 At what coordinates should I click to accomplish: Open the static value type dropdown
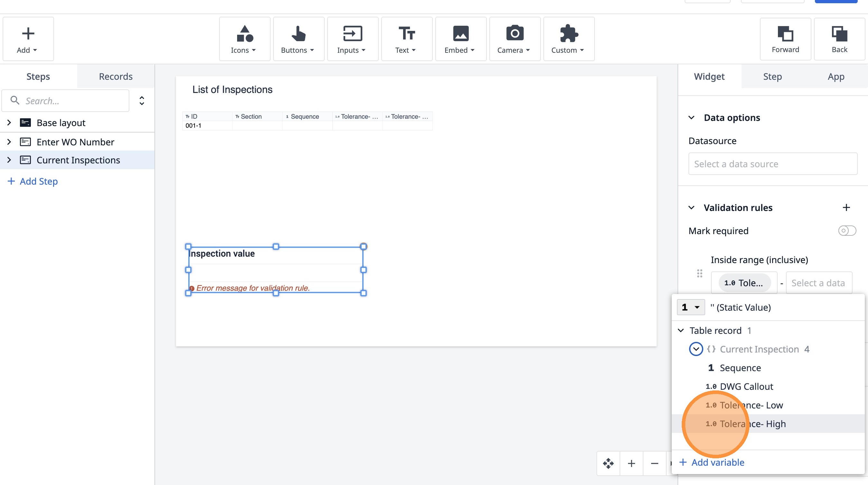[x=690, y=307]
